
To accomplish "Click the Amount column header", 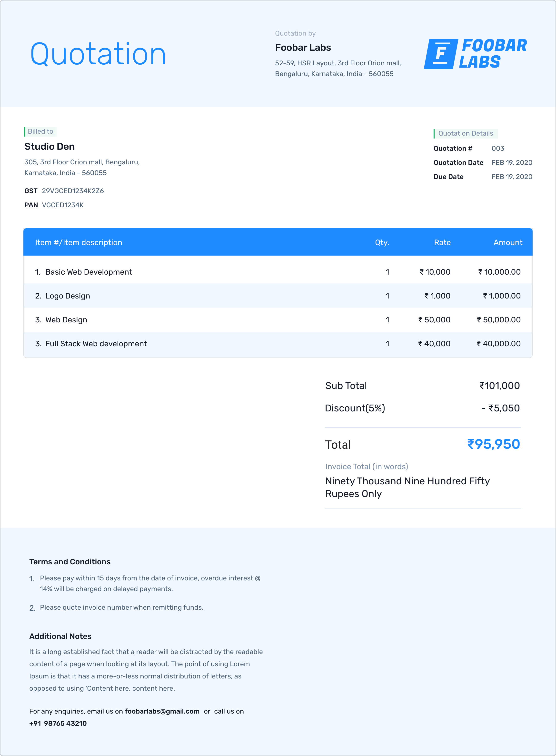I will click(x=507, y=242).
